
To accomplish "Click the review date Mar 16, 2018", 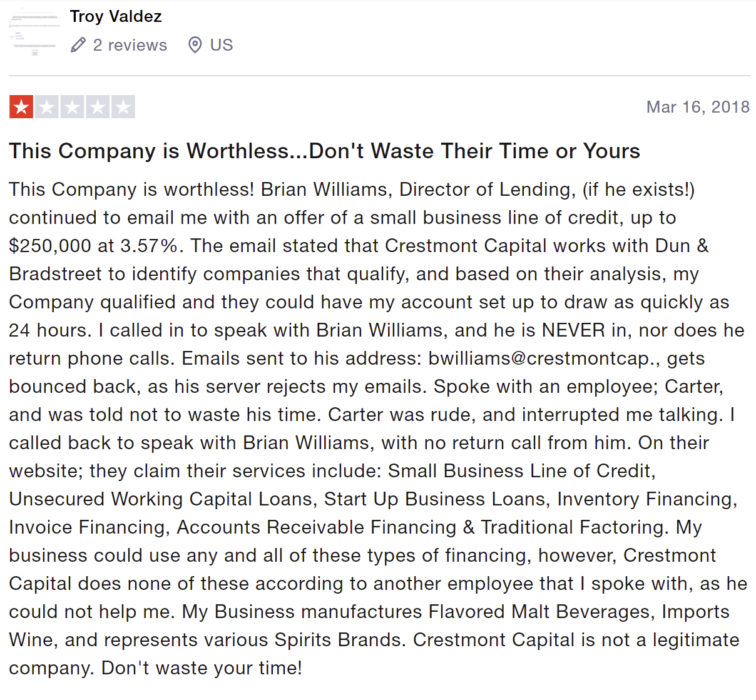I will (698, 107).
